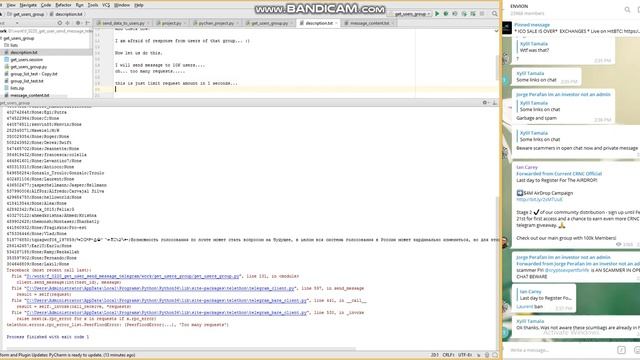This screenshot has width=640, height=360.
Task: Click ENVION chat title in Telegram
Action: point(519,6)
